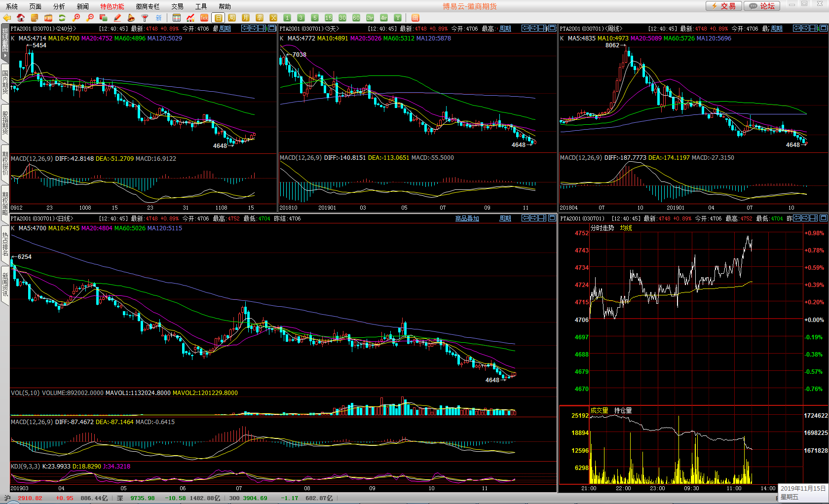Toggle the quarterly 季 period button

(260, 18)
